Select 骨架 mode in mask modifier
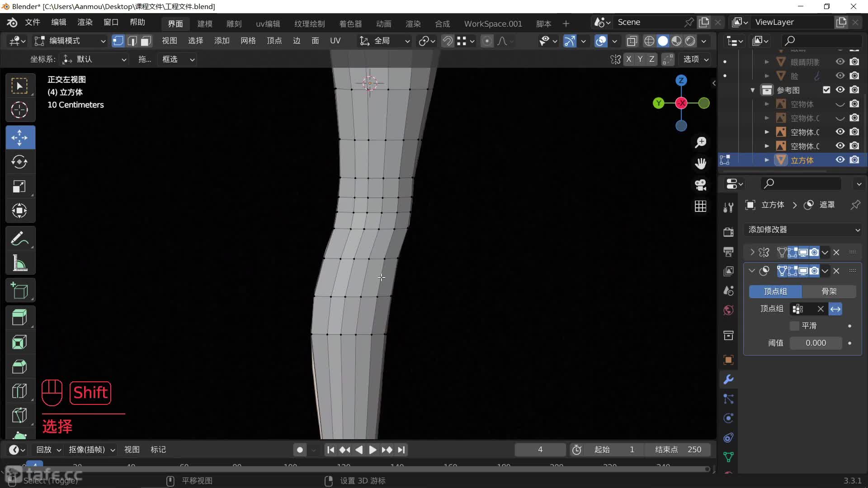 click(829, 291)
